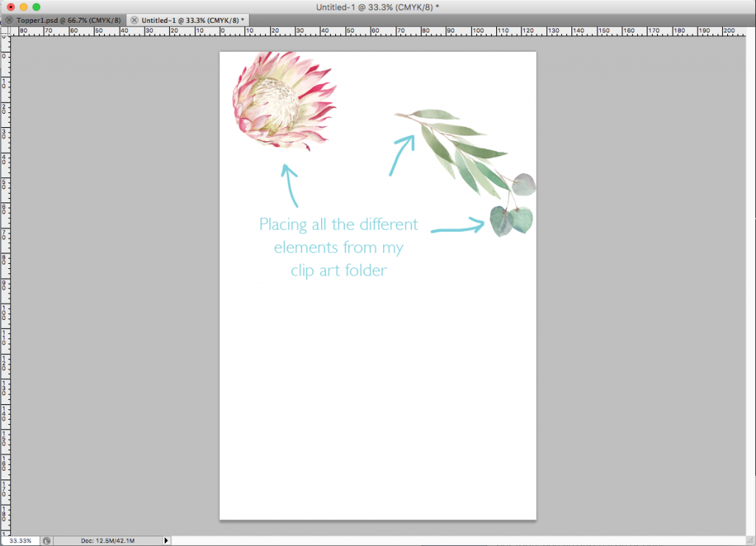Viewport: 756px width, 546px height.
Task: Click the red close window button
Action: click(10, 7)
